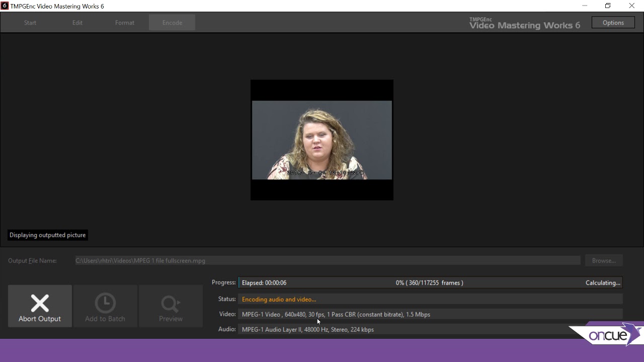Screen dimensions: 644x362
Task: Click the 'MPEG-1 Audio Layer II' audio info text
Action: [308, 329]
